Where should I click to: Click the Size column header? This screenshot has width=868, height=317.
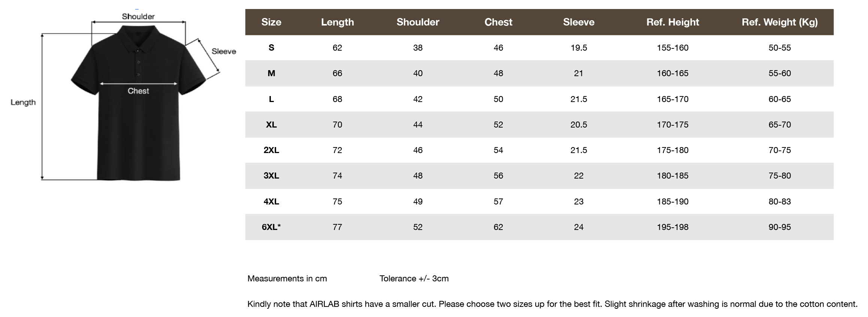(271, 22)
